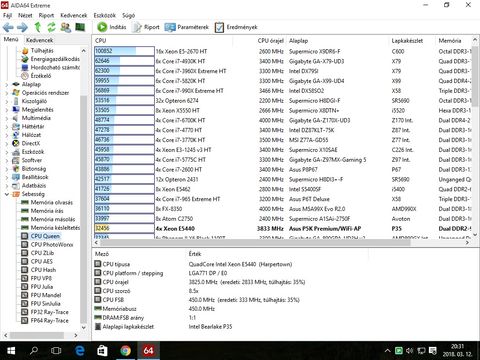Sort by the Alaplap column header

pos(337,40)
